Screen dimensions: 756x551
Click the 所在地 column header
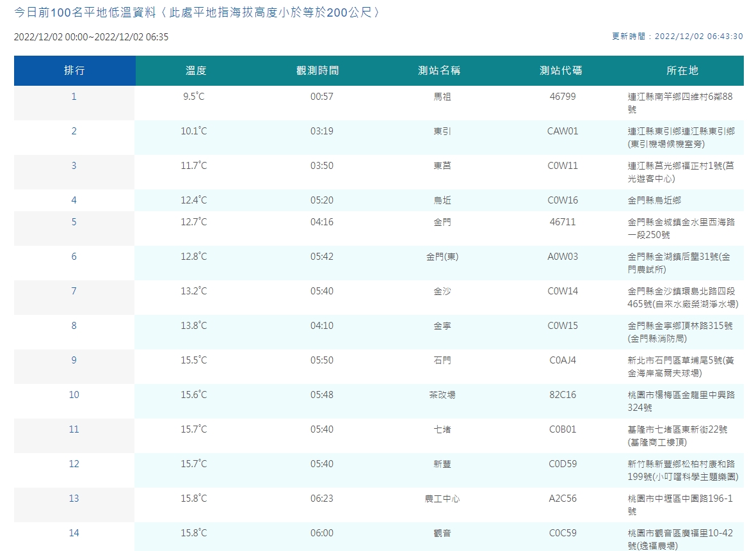click(682, 70)
